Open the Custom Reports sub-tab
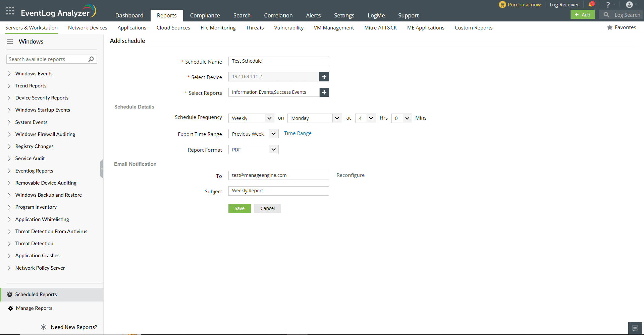 click(x=474, y=28)
